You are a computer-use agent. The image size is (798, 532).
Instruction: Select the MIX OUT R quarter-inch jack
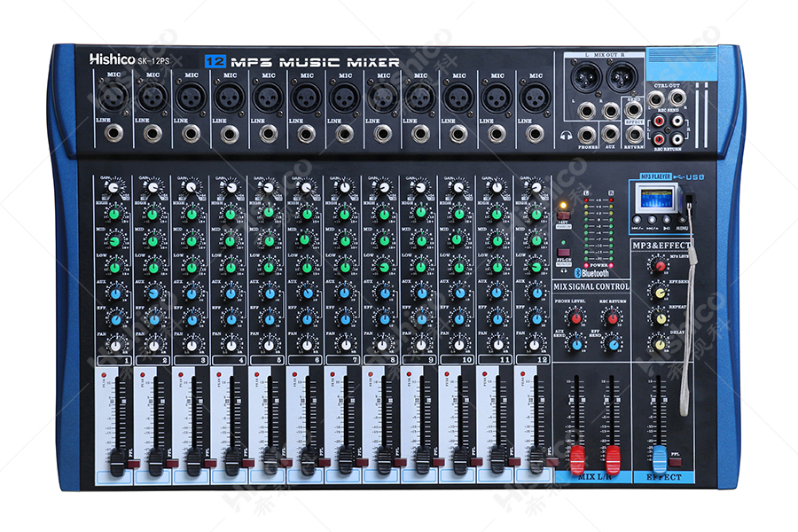click(610, 111)
